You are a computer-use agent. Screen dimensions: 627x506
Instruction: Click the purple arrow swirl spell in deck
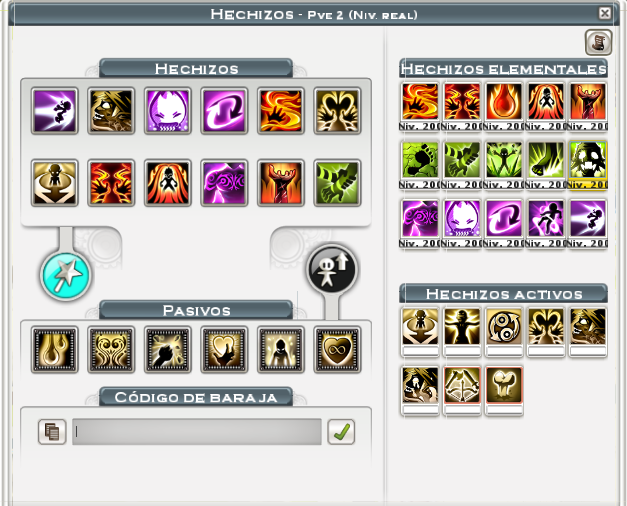point(224,111)
